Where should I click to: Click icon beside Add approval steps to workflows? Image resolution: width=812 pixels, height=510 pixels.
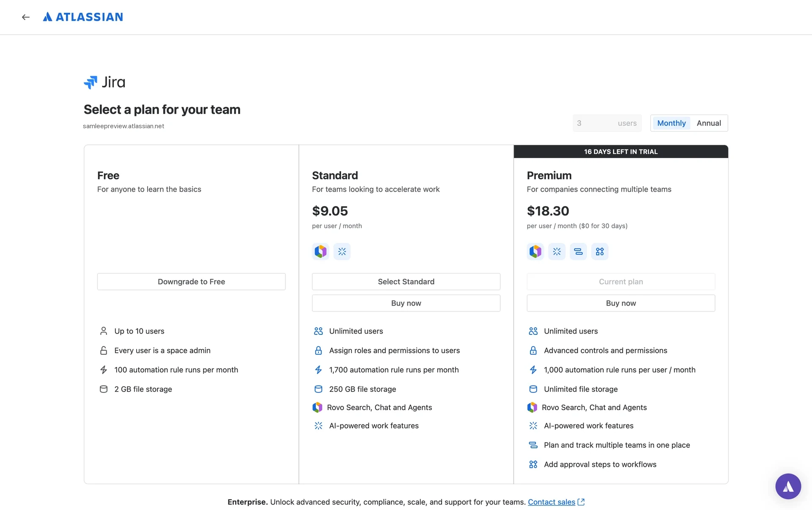coord(533,464)
